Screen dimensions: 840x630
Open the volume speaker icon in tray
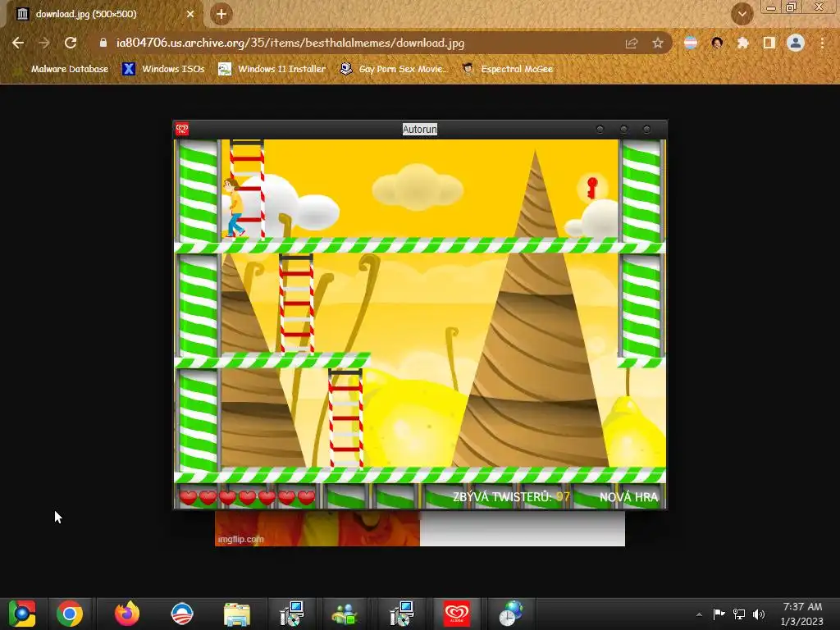(759, 614)
